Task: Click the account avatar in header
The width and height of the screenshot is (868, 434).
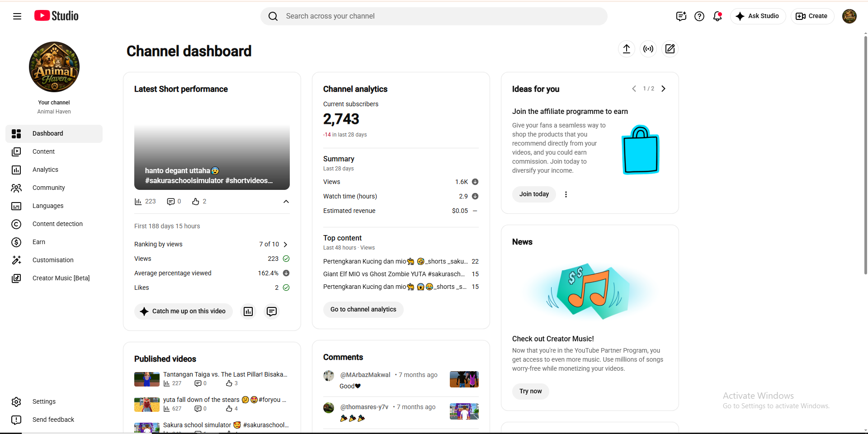Action: coord(849,16)
